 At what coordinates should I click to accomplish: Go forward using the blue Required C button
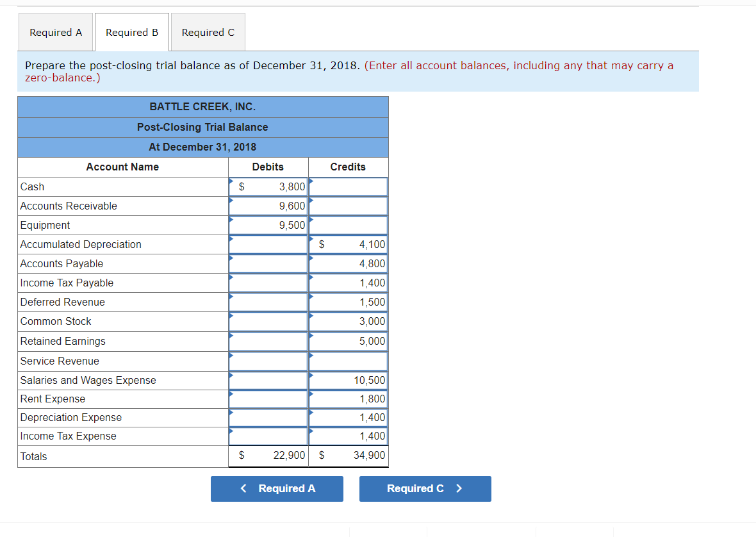coord(425,489)
